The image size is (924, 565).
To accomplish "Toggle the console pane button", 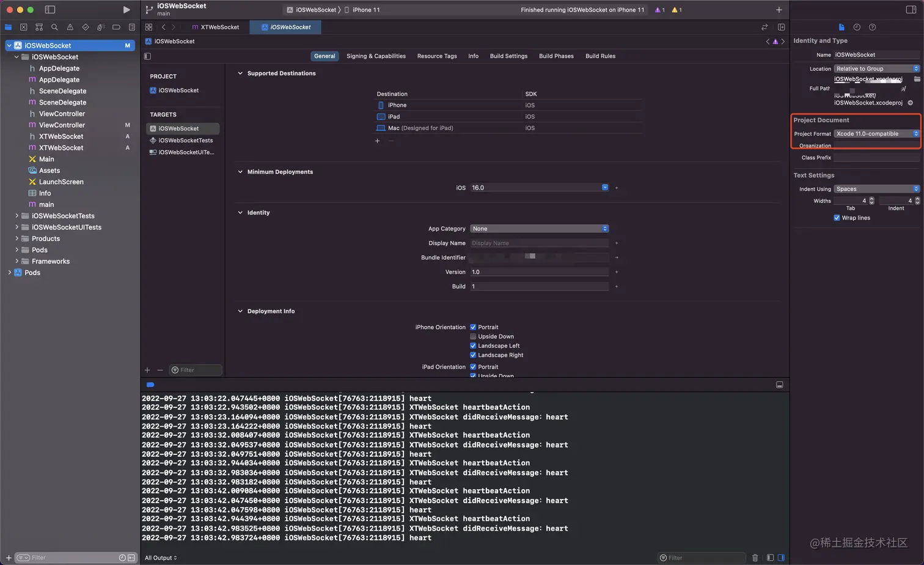I will coord(781,558).
